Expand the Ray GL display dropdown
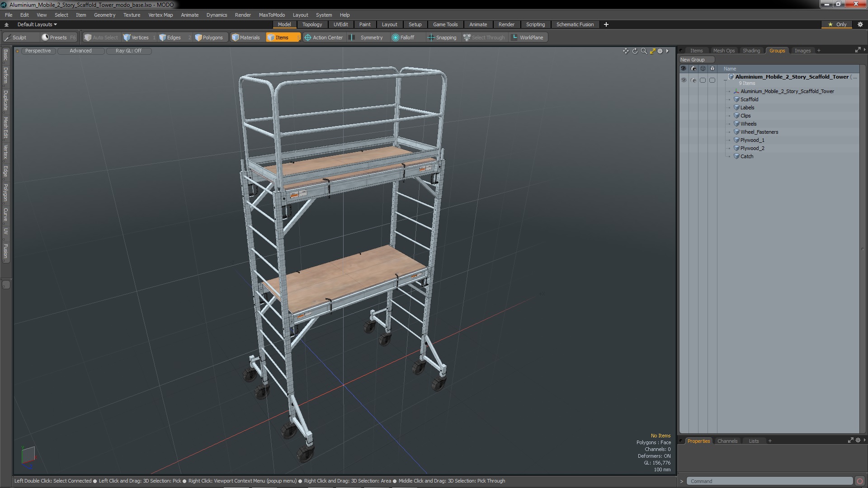The width and height of the screenshot is (868, 488). [129, 51]
